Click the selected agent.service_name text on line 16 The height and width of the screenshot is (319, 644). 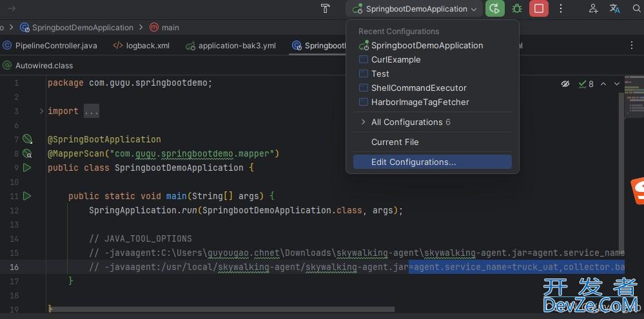pos(516,267)
